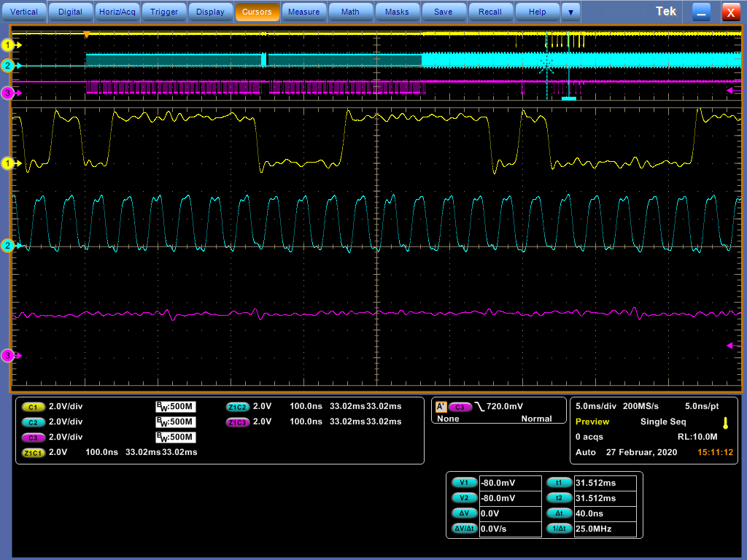747x560 pixels.
Task: Select the magenta Z1C3 zoom badge
Action: tap(237, 422)
